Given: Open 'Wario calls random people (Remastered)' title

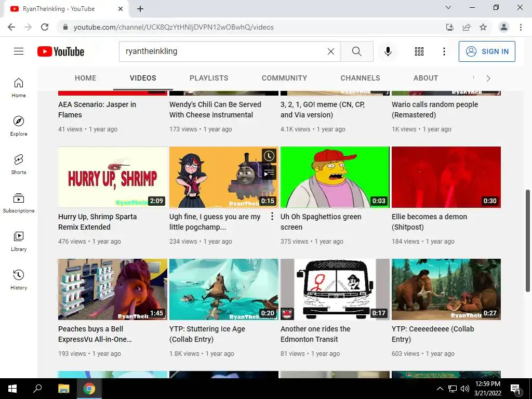Looking at the screenshot, I should [435, 110].
